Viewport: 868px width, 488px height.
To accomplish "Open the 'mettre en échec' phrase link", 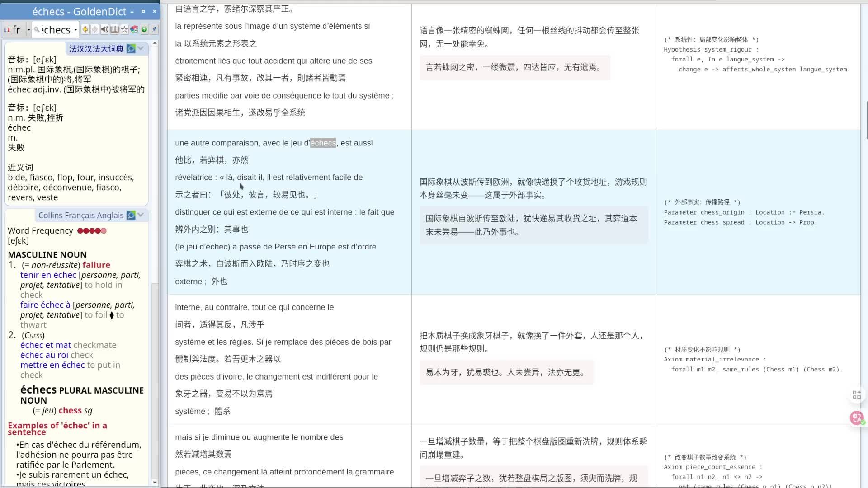I will point(52,365).
